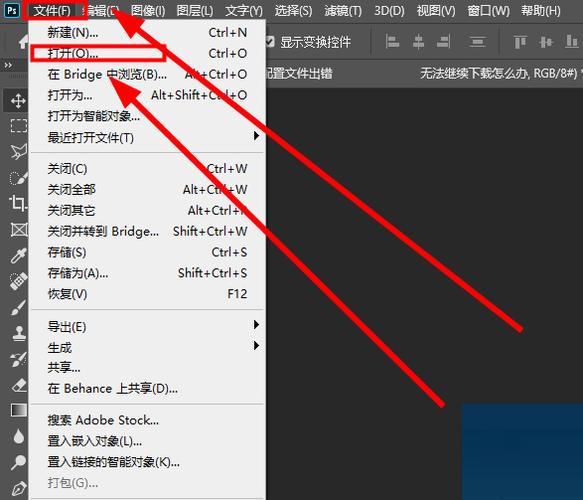The height and width of the screenshot is (500, 583).
Task: Click the align left edges icon
Action: click(x=392, y=42)
